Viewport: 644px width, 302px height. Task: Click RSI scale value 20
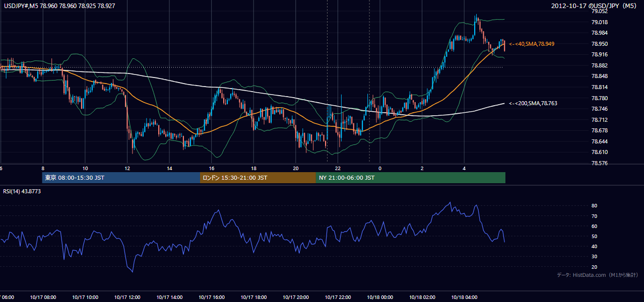[x=594, y=267]
